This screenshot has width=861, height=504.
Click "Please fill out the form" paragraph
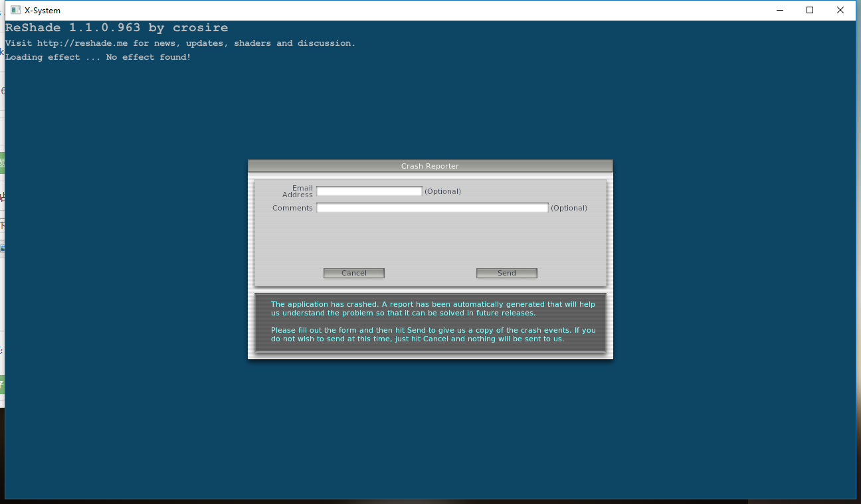coord(433,334)
